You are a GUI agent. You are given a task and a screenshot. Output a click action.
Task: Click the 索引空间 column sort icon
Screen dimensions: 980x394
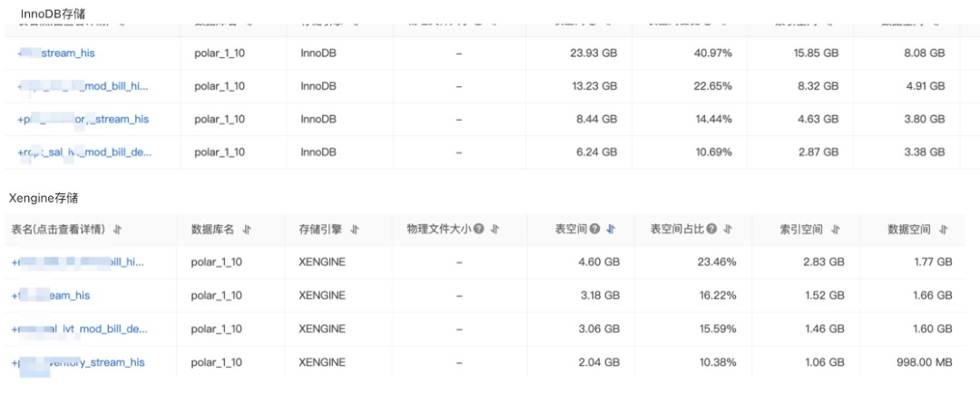pos(835,229)
